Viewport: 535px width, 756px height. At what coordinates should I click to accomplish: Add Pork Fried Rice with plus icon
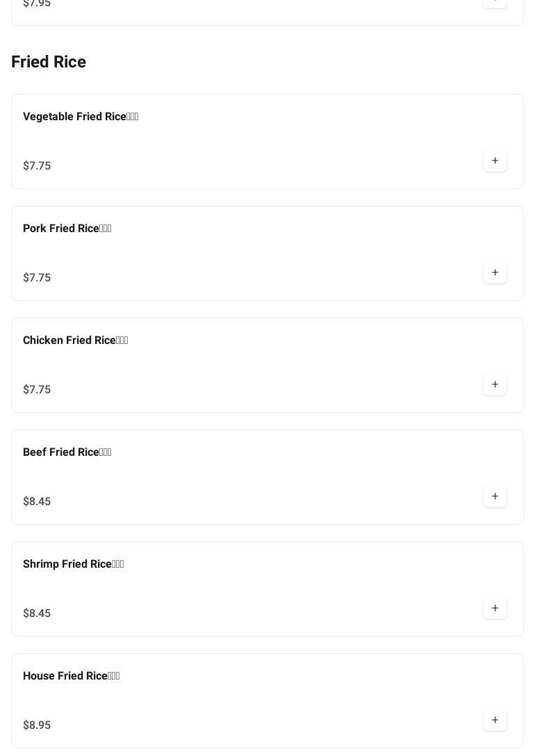pos(495,272)
